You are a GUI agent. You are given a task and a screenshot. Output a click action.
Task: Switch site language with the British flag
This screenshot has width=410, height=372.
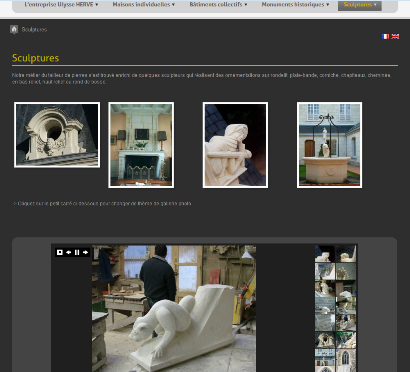click(x=395, y=36)
